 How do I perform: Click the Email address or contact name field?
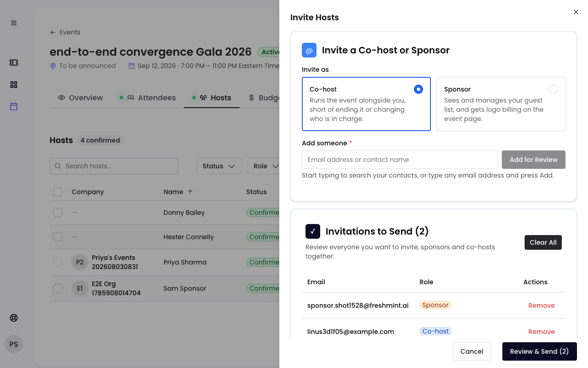(x=400, y=160)
